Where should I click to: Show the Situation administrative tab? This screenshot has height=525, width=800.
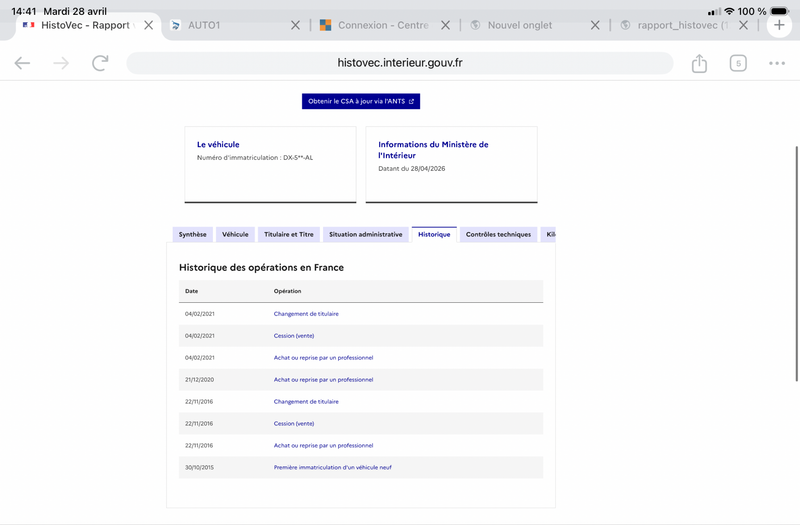click(x=365, y=234)
